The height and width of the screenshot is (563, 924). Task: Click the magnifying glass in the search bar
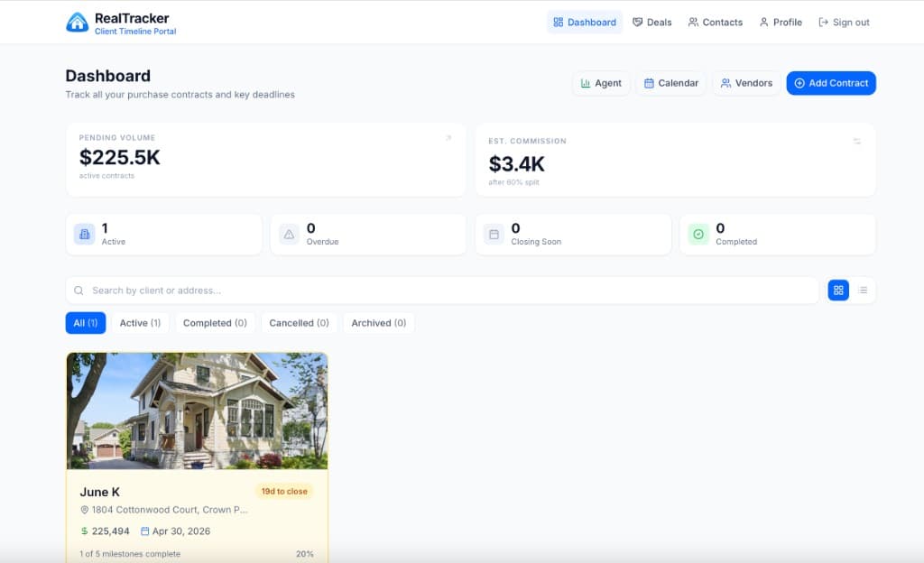[79, 291]
